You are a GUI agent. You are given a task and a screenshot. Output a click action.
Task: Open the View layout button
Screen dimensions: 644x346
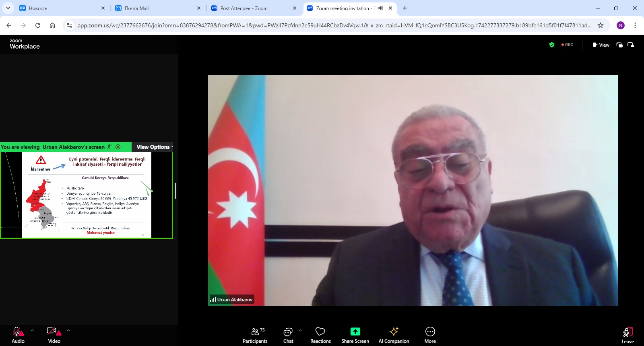[x=601, y=45]
